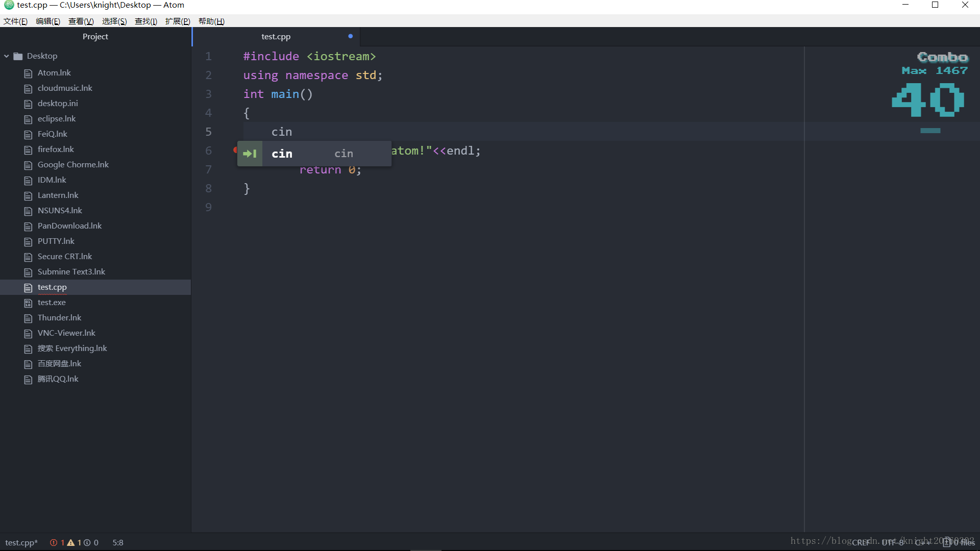Select the cin autocomplete suggestion

(282, 154)
